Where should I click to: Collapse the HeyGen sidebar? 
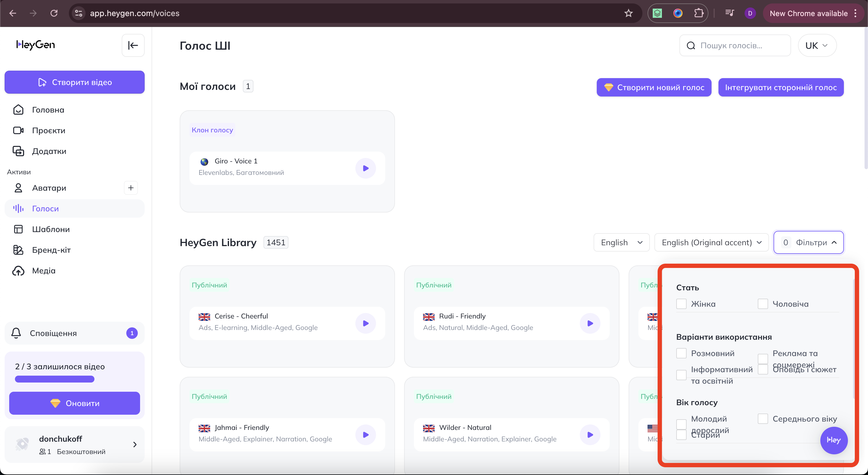[133, 45]
